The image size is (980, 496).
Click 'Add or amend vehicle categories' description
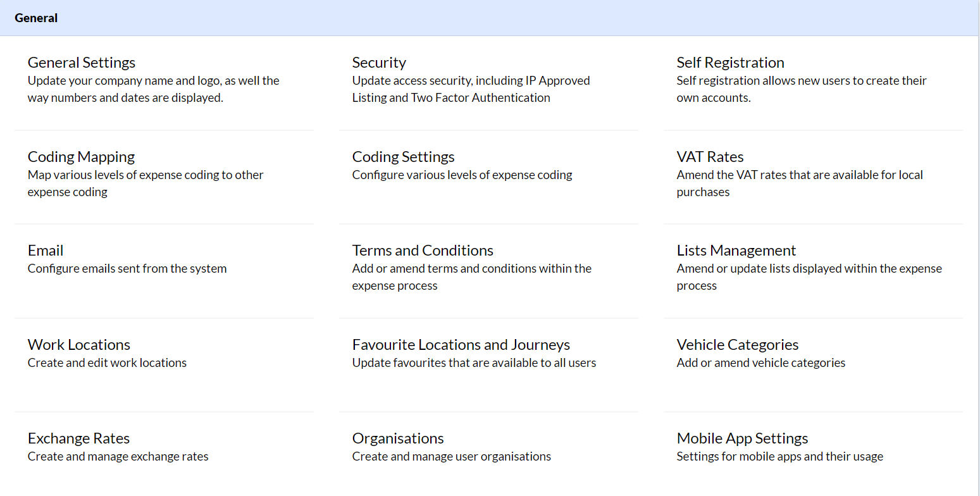761,363
